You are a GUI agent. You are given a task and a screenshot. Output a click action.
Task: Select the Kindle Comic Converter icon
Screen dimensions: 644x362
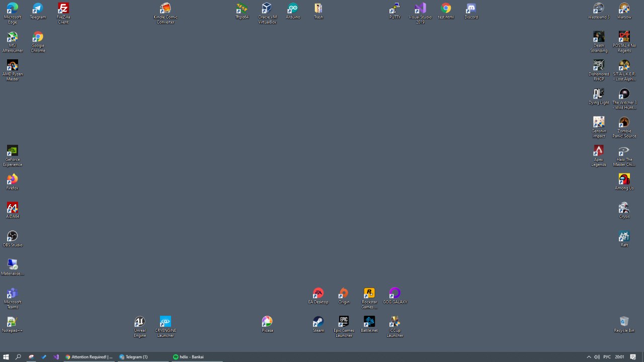click(x=166, y=13)
